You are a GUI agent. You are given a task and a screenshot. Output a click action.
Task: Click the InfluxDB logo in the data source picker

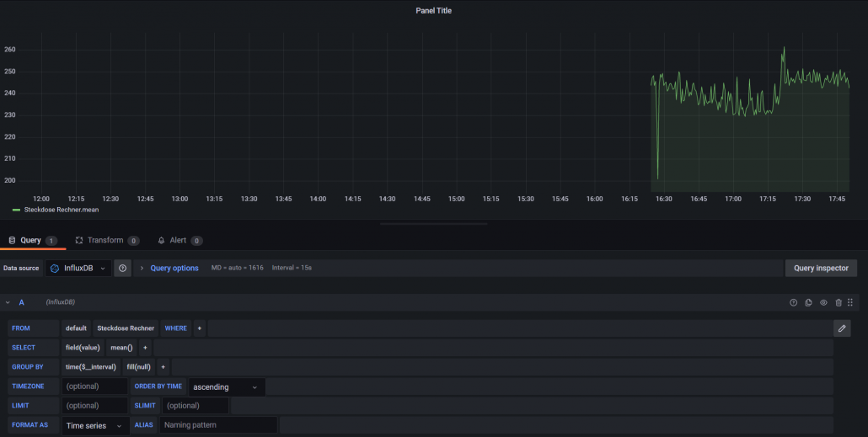55,269
